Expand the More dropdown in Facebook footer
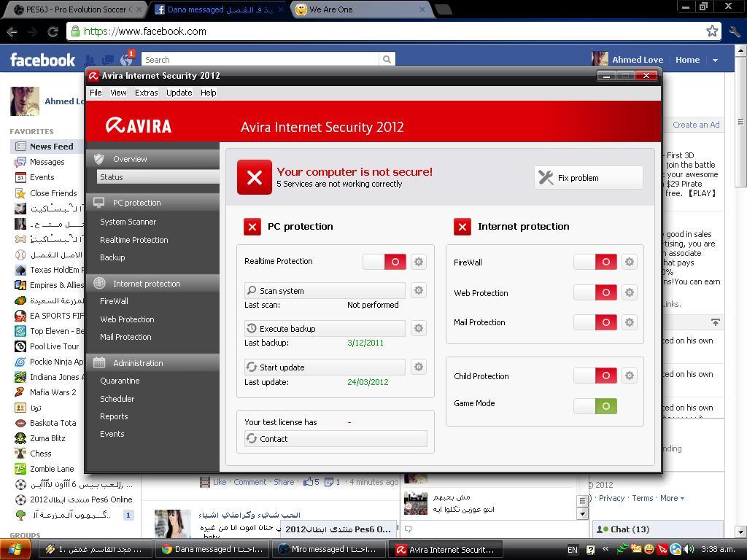The width and height of the screenshot is (747, 560). click(672, 498)
